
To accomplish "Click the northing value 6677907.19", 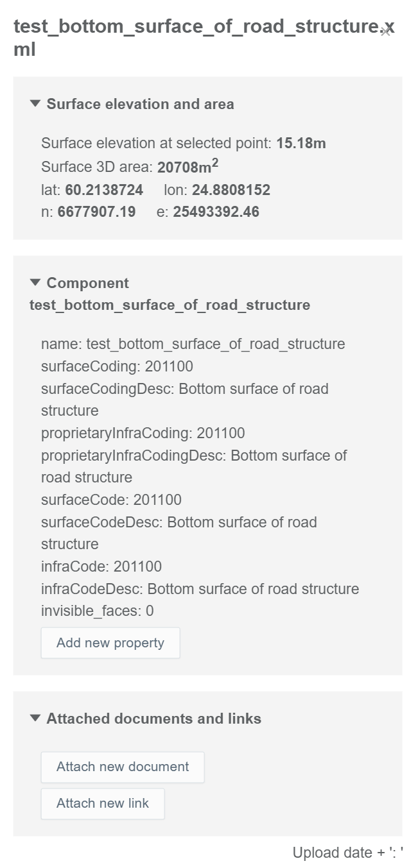I will 96,212.
